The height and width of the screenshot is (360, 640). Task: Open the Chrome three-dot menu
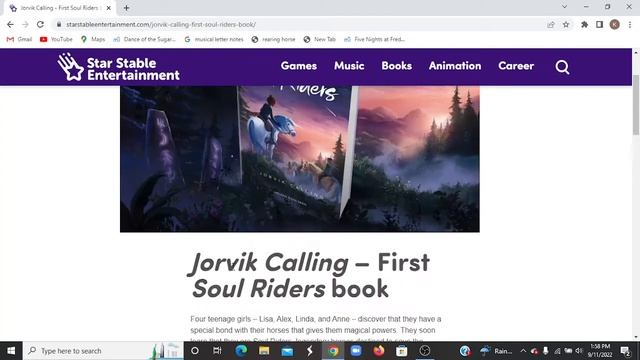[x=630, y=24]
